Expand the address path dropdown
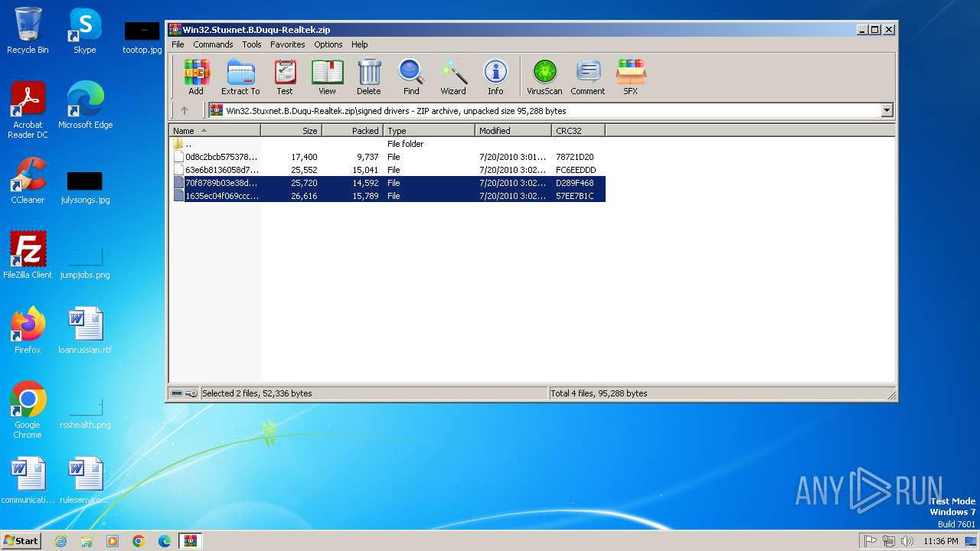980x551 pixels. pyautogui.click(x=887, y=110)
